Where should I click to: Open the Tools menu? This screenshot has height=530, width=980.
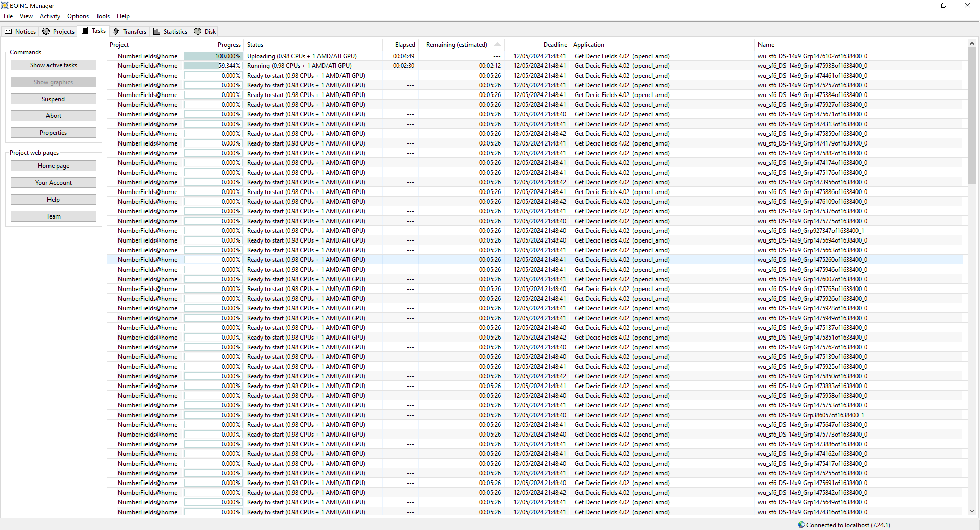[x=102, y=16]
